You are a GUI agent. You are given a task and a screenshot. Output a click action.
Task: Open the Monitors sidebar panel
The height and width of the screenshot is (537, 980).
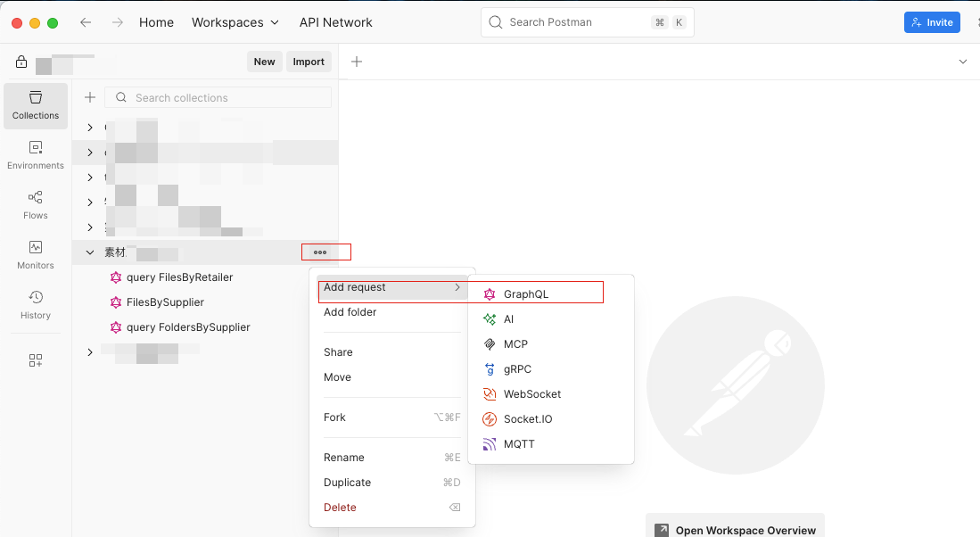pyautogui.click(x=36, y=256)
